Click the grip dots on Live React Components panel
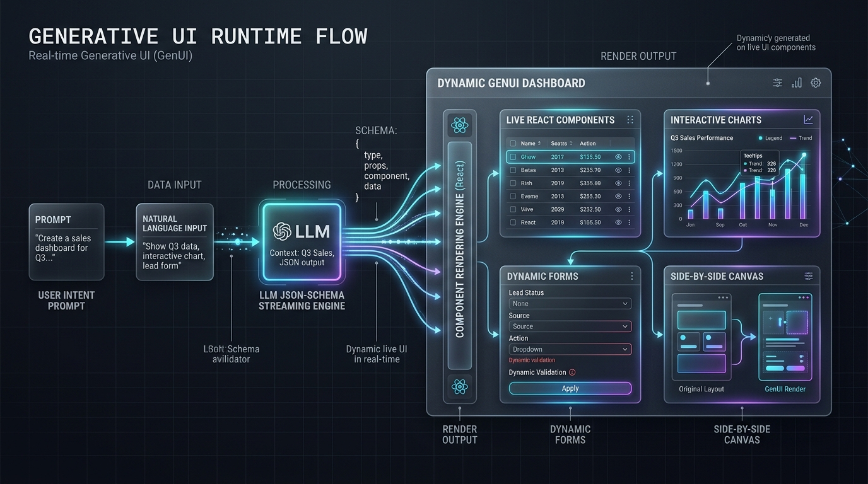 (630, 120)
